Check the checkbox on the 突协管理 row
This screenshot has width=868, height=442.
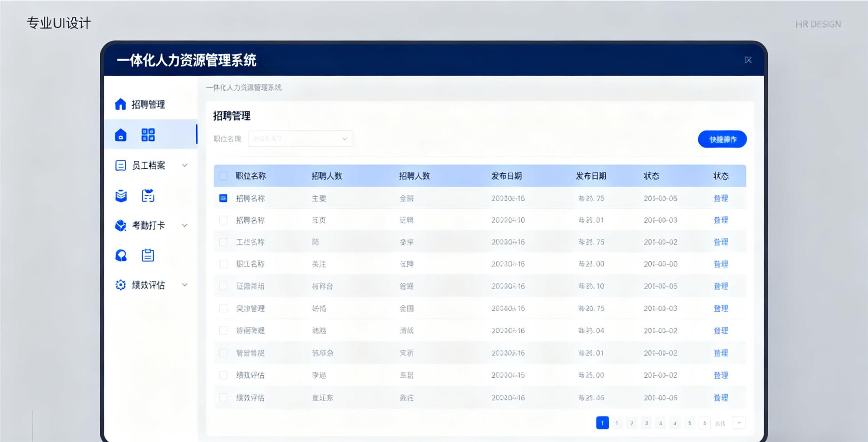(x=224, y=308)
